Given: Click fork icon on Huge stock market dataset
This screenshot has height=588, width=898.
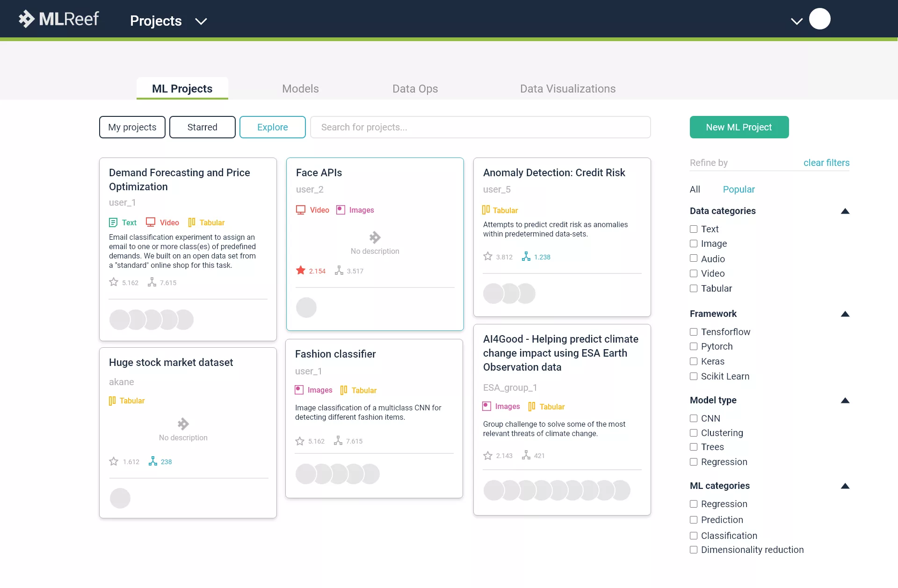Looking at the screenshot, I should [152, 461].
